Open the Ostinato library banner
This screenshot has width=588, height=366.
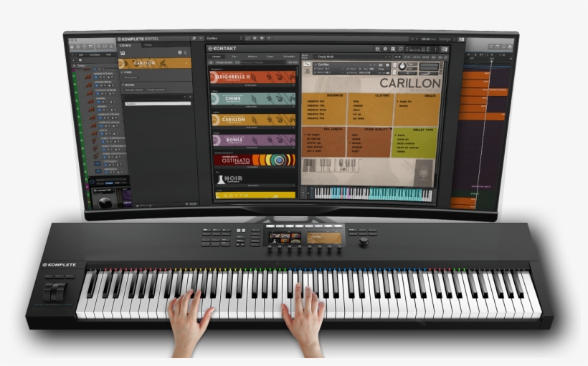coord(254,160)
